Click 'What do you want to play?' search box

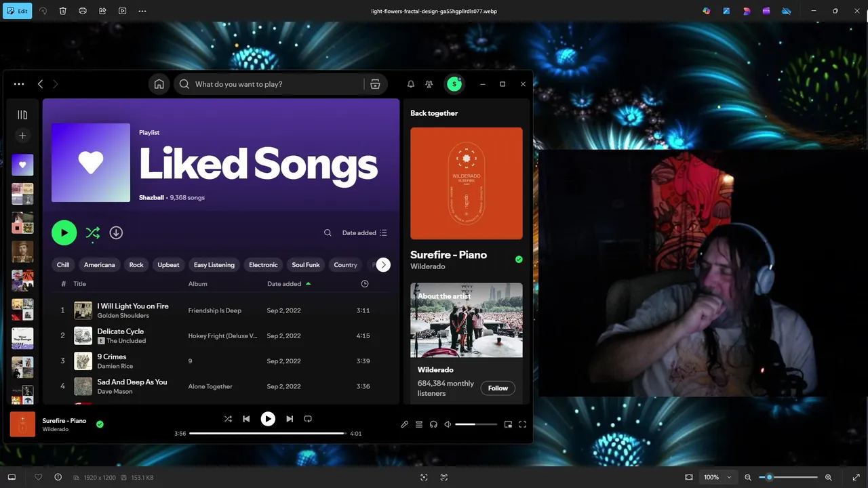coord(270,84)
